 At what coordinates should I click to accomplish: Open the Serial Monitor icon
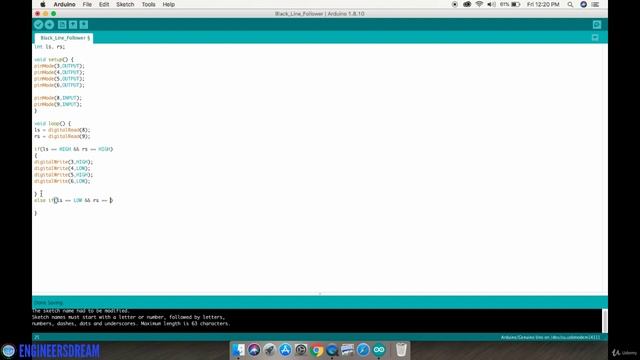[597, 24]
